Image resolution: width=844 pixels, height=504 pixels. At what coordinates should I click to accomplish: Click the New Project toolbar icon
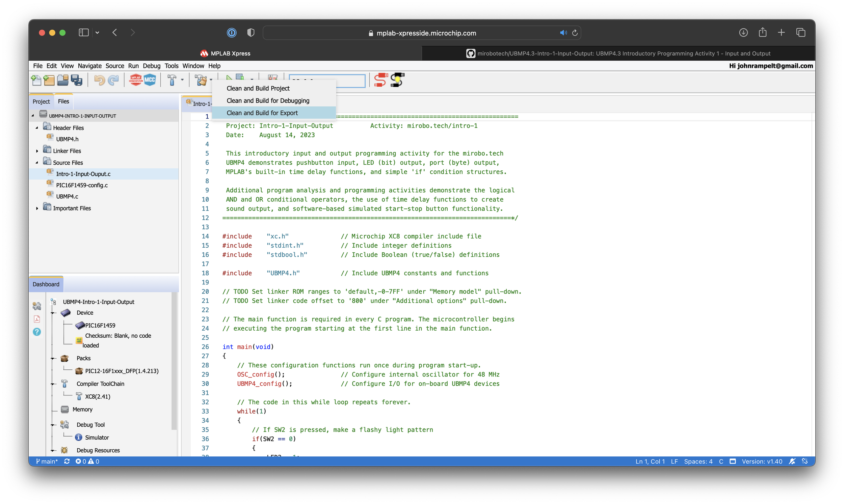49,80
